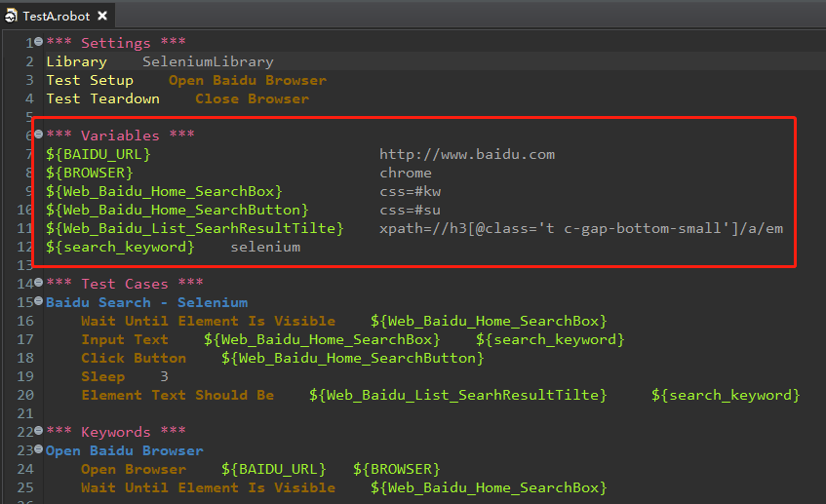Click the css=#su value

[410, 210]
